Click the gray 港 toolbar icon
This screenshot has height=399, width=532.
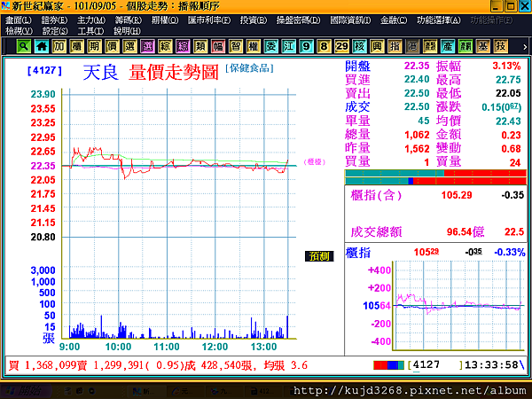coord(412,46)
